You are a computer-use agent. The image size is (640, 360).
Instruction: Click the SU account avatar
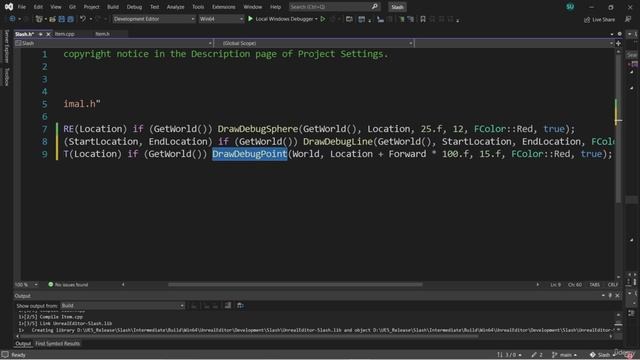570,7
